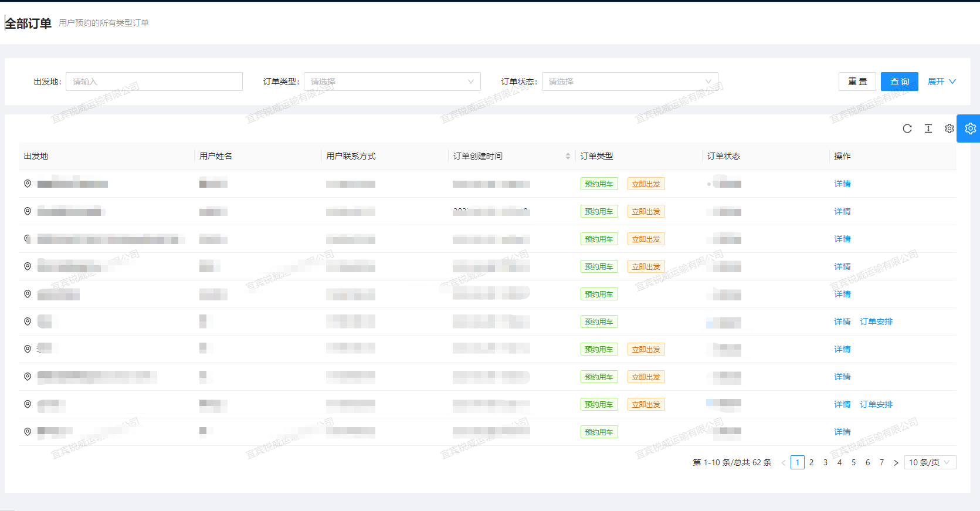This screenshot has height=511, width=980.
Task: Click the 预约用车 tag in the fifth row
Action: tap(599, 294)
